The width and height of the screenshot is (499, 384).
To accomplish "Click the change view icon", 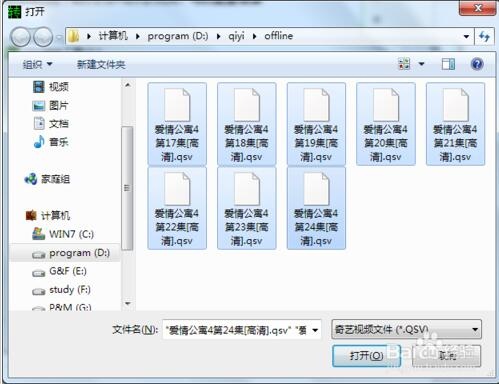I will [x=404, y=64].
